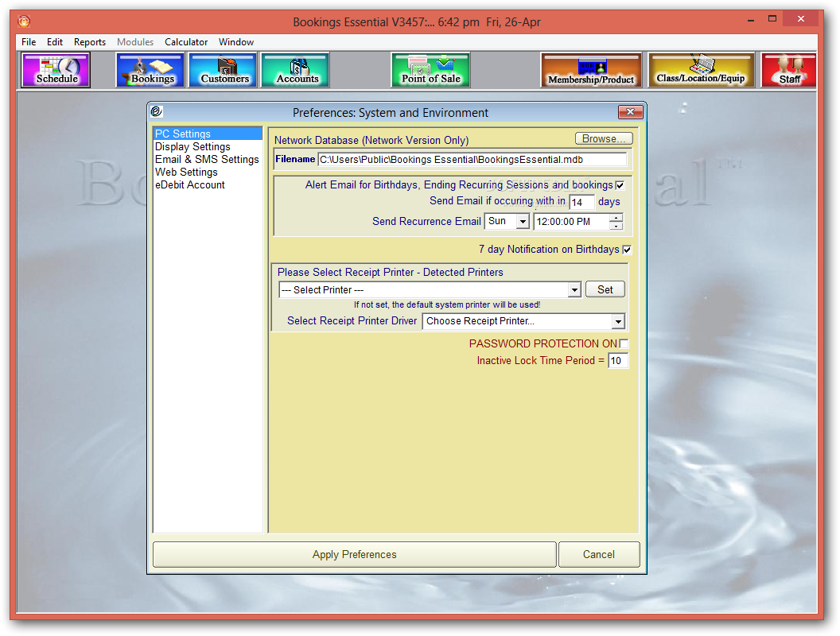Screen dimensions: 840x636
Task: Select eDebit Account category
Action: click(208, 184)
